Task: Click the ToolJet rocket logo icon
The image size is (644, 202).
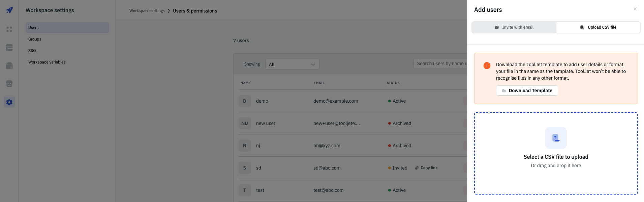Action: pos(9,10)
